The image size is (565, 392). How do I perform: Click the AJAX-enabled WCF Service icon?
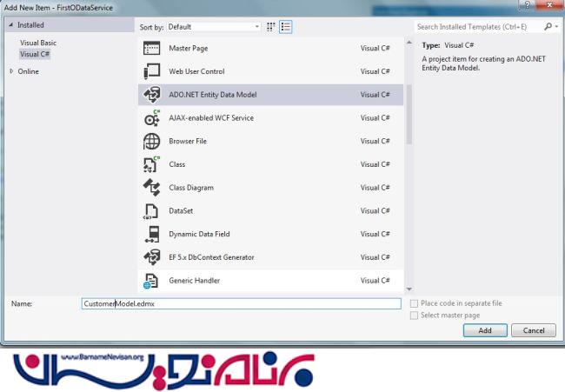[x=151, y=118]
